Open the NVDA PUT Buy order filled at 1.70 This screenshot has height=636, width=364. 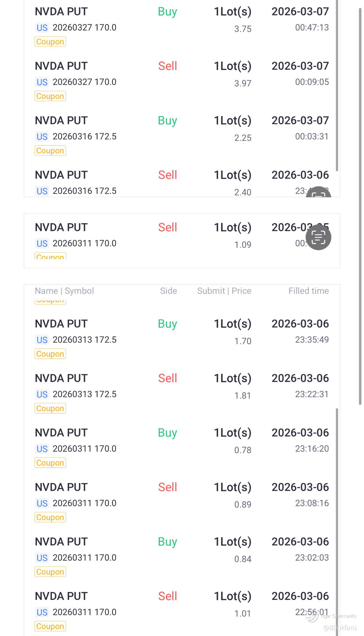181,332
